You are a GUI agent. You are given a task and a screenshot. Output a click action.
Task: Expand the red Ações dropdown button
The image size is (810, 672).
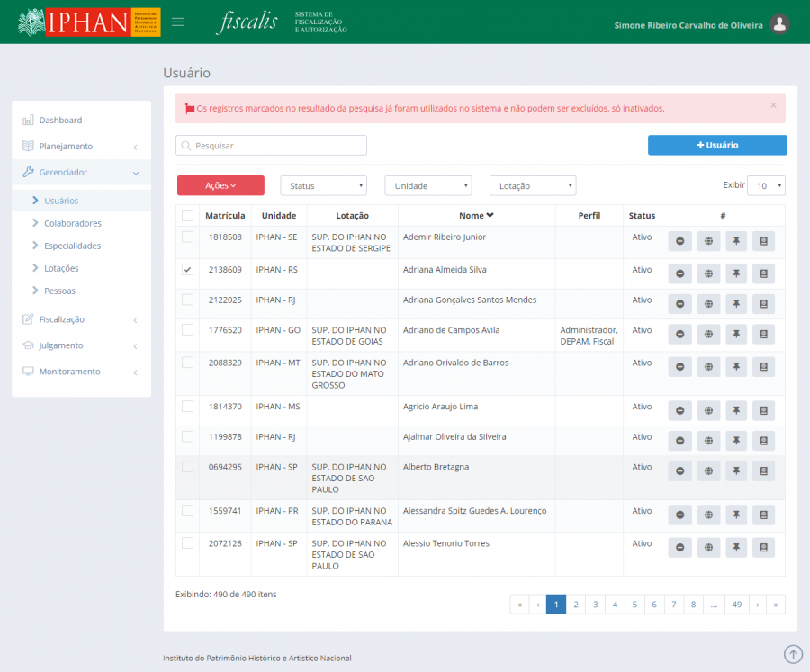coord(220,185)
